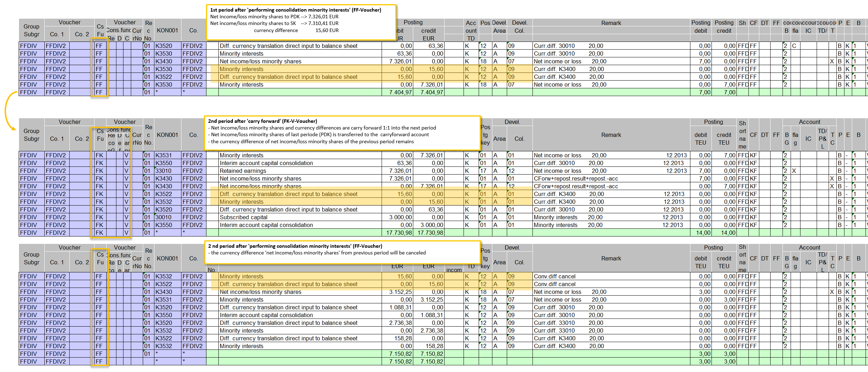Click 'Conv.diff cancel' remark in the third table's K3532 row
This screenshot has width=868, height=372.
tap(611, 276)
